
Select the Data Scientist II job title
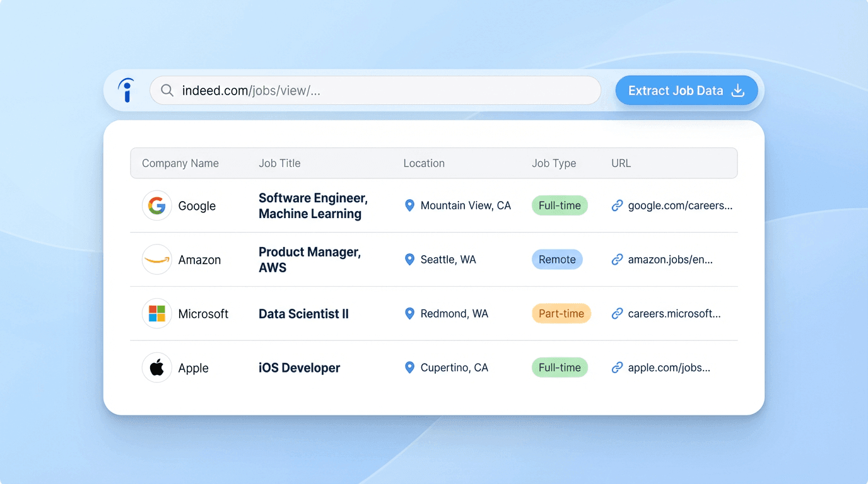303,313
